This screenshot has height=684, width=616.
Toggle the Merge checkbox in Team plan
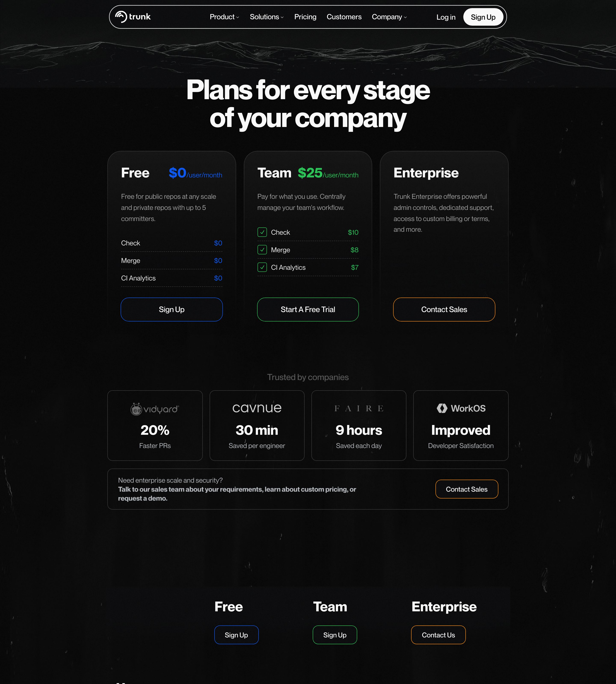[x=262, y=250]
